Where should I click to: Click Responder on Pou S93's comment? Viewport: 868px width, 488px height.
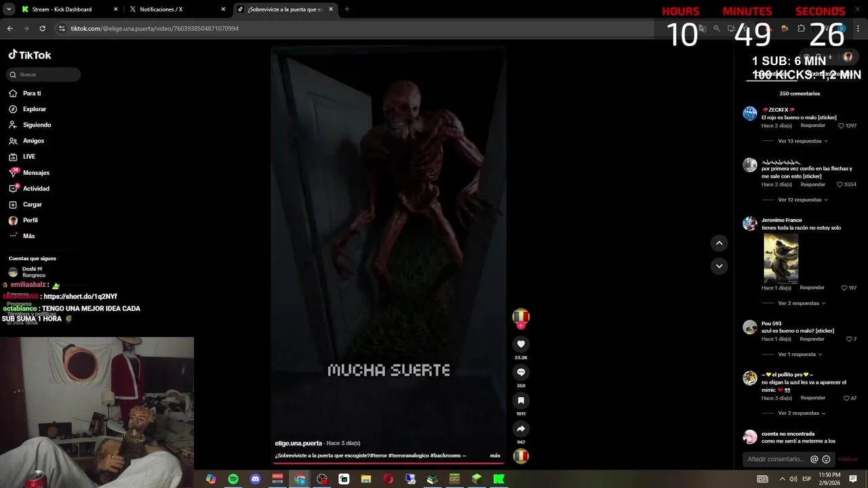click(812, 339)
